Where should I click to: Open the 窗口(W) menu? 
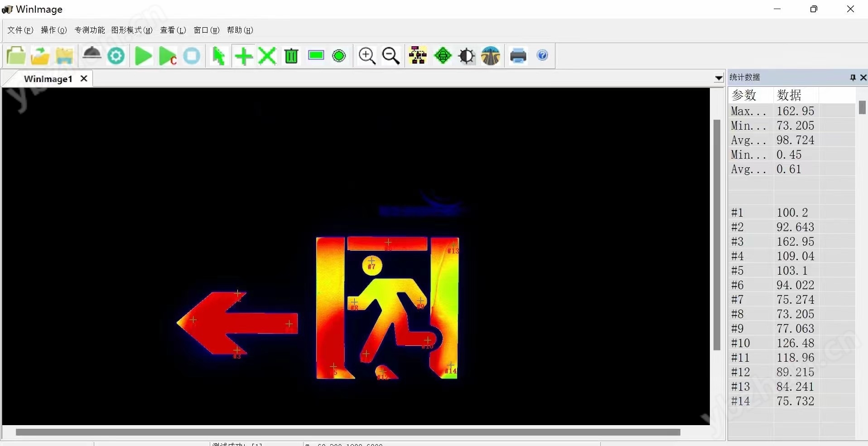click(x=207, y=30)
